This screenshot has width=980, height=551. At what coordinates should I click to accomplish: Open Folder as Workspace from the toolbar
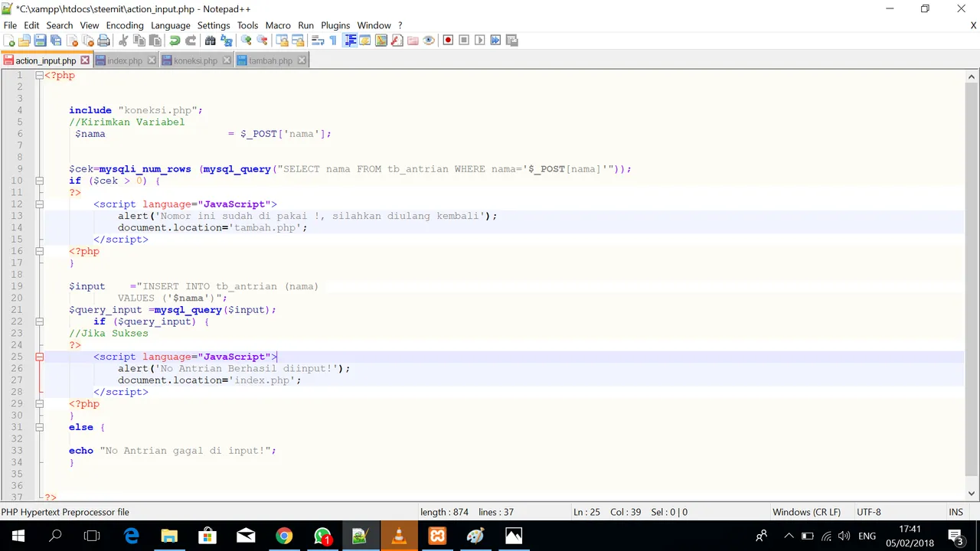pos(413,41)
